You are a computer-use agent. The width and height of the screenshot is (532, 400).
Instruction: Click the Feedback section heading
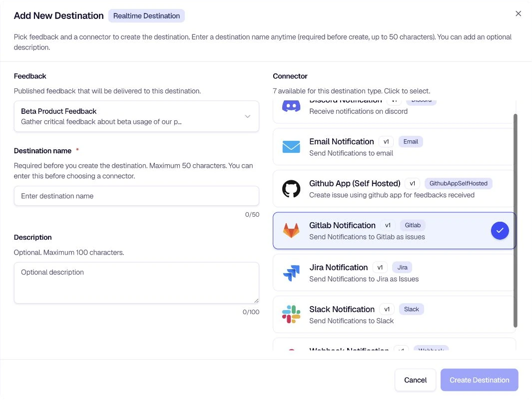[30, 76]
